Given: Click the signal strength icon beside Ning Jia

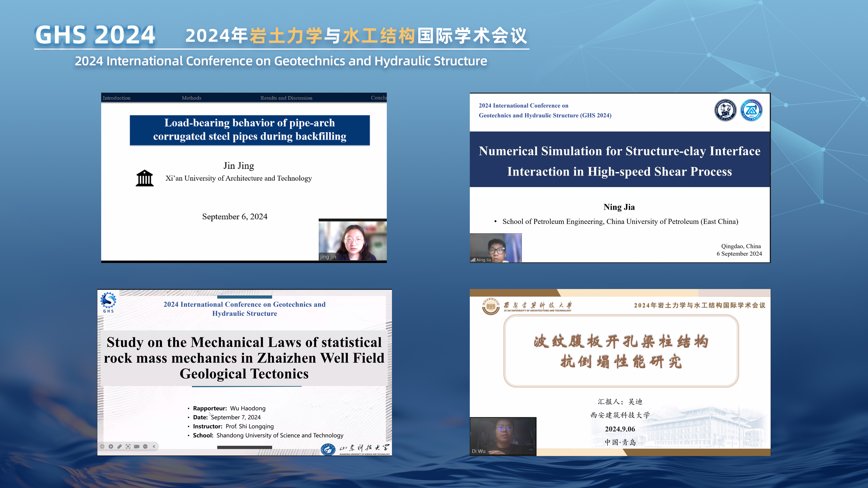Looking at the screenshot, I should pyautogui.click(x=473, y=260).
